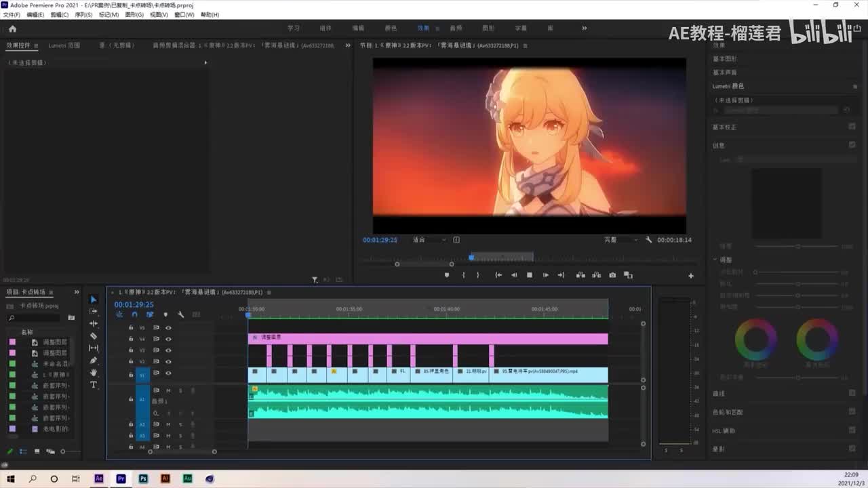Collapse Lumetri adjustments section triangle
868x488 pixels.
point(715,260)
